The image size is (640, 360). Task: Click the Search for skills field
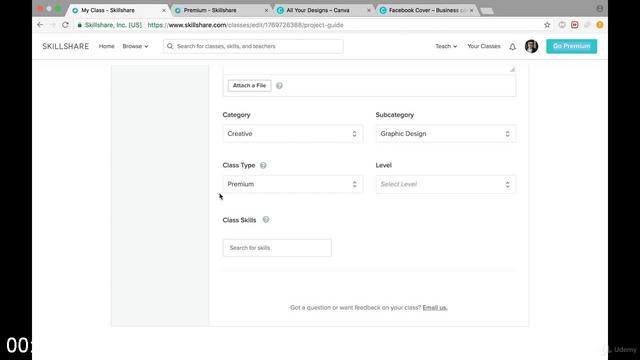277,248
